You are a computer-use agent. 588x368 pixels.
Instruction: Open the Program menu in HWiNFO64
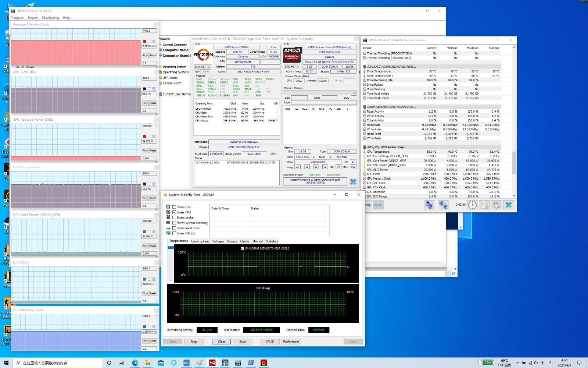17,18
